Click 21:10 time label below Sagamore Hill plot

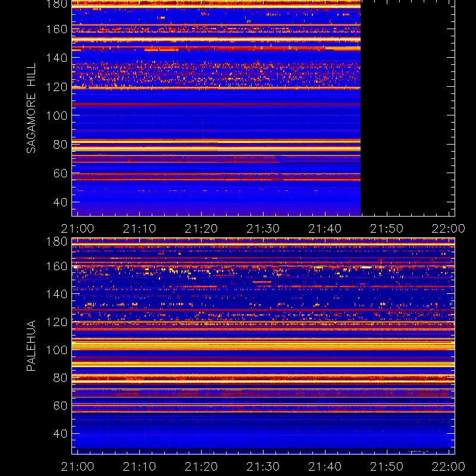tap(139, 228)
